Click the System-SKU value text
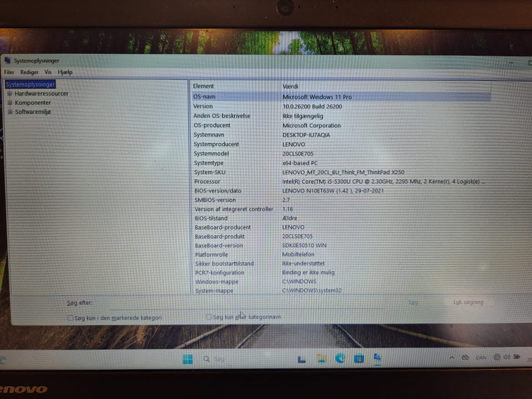This screenshot has width=532, height=399. coord(343,172)
